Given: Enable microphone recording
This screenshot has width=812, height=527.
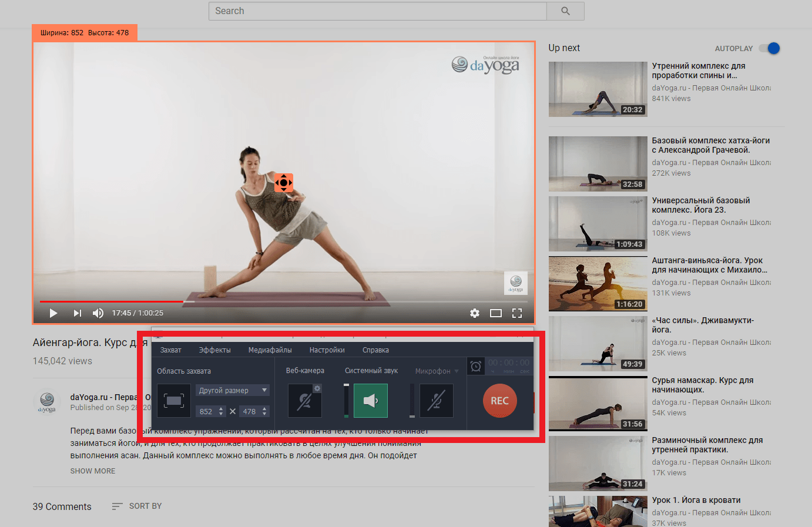Looking at the screenshot, I should pos(437,401).
